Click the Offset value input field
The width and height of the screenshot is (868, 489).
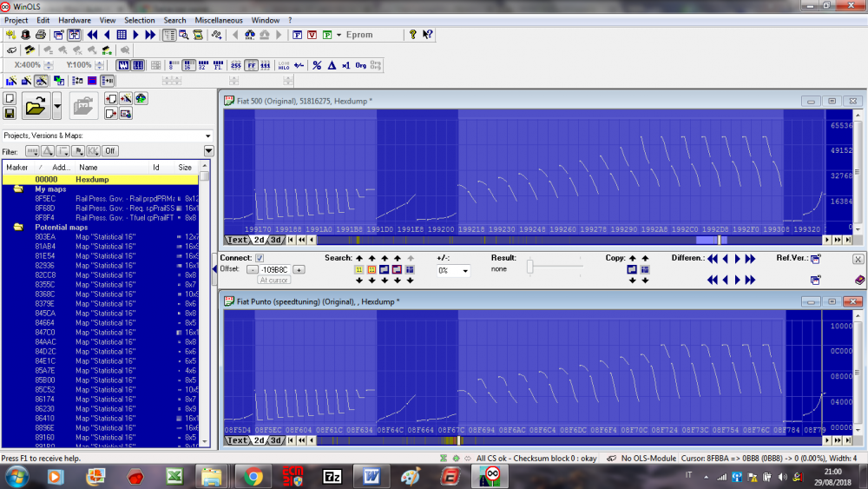click(275, 270)
